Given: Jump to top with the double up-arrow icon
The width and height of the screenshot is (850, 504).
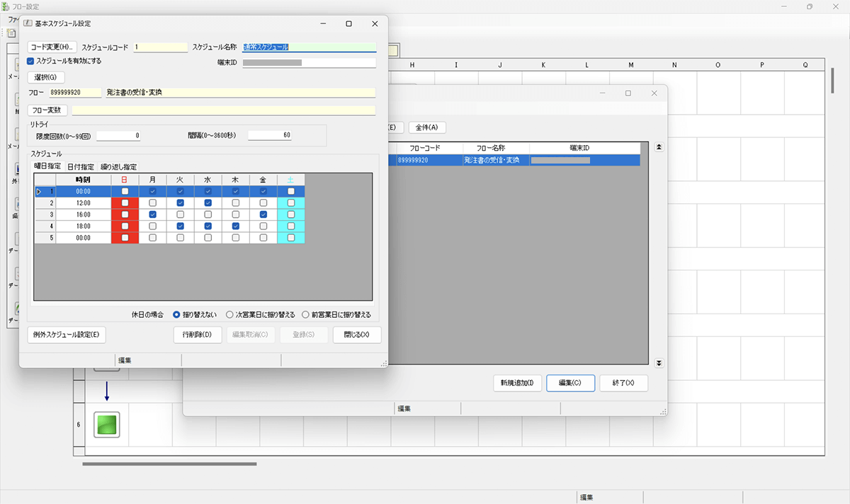Looking at the screenshot, I should click(659, 147).
